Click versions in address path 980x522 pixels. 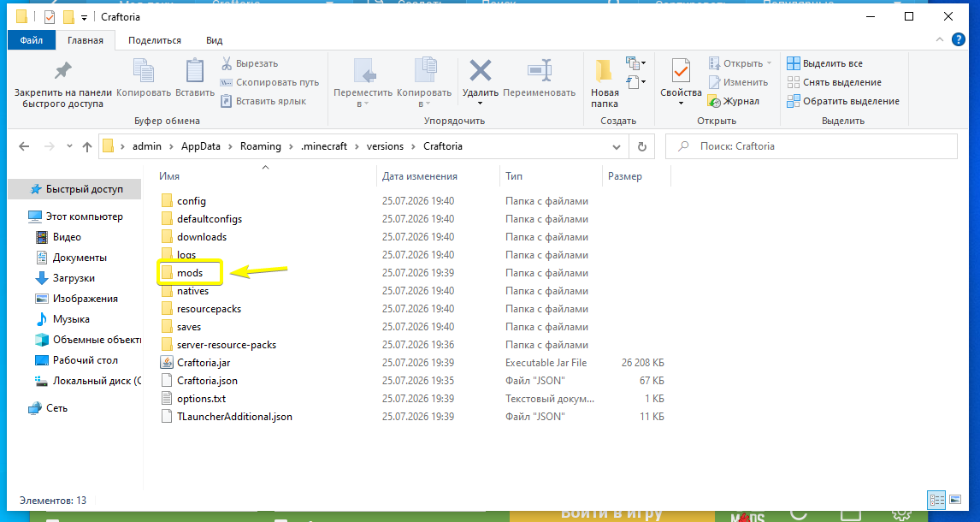[x=385, y=146]
